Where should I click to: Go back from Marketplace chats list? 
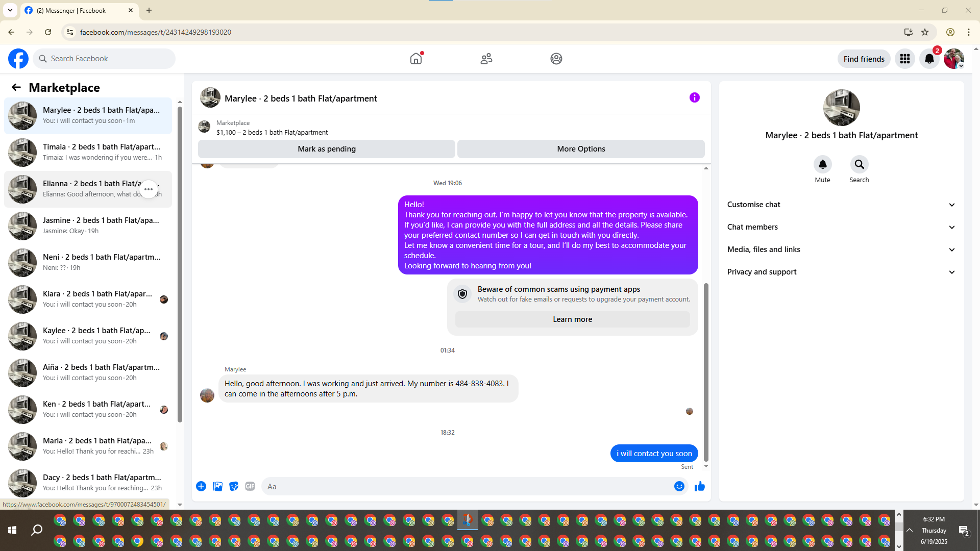point(16,87)
